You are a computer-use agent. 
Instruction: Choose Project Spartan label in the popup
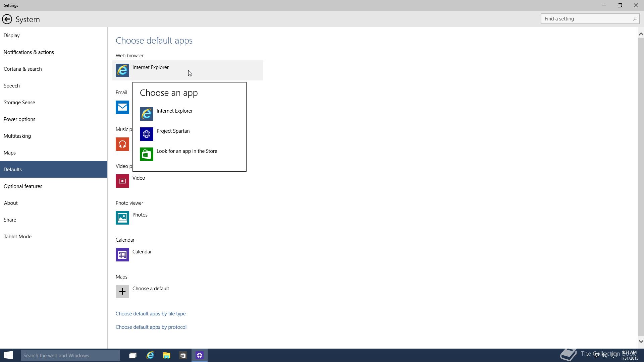tap(173, 131)
